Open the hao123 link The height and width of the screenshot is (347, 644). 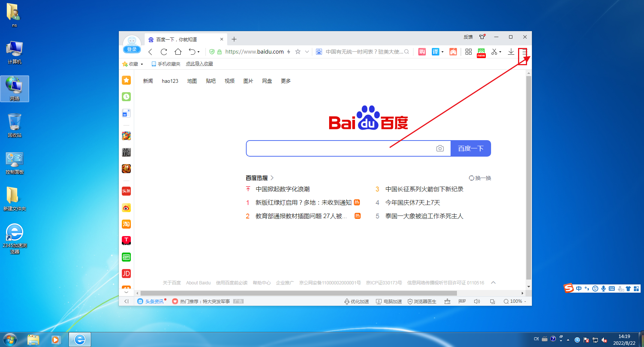[x=170, y=81]
